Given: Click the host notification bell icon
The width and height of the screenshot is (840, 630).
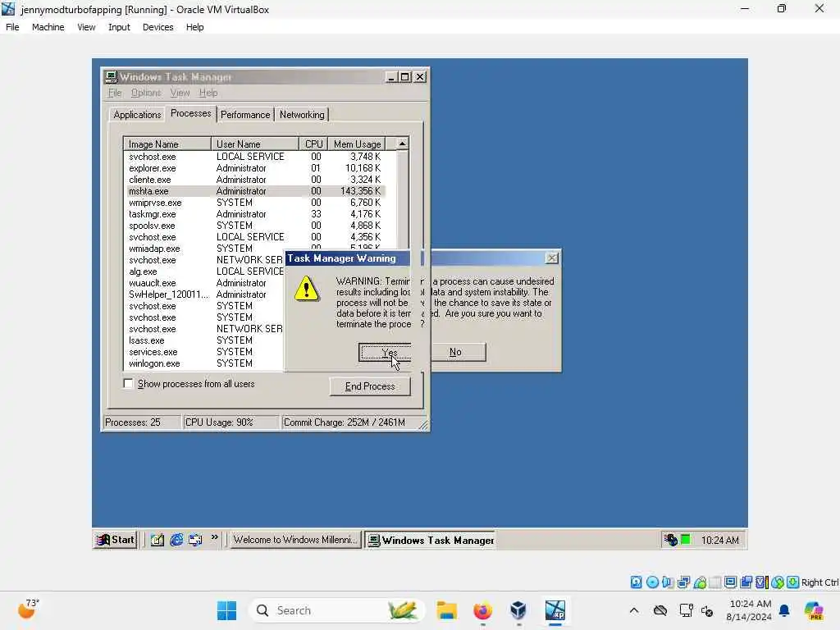Looking at the screenshot, I should (784, 610).
